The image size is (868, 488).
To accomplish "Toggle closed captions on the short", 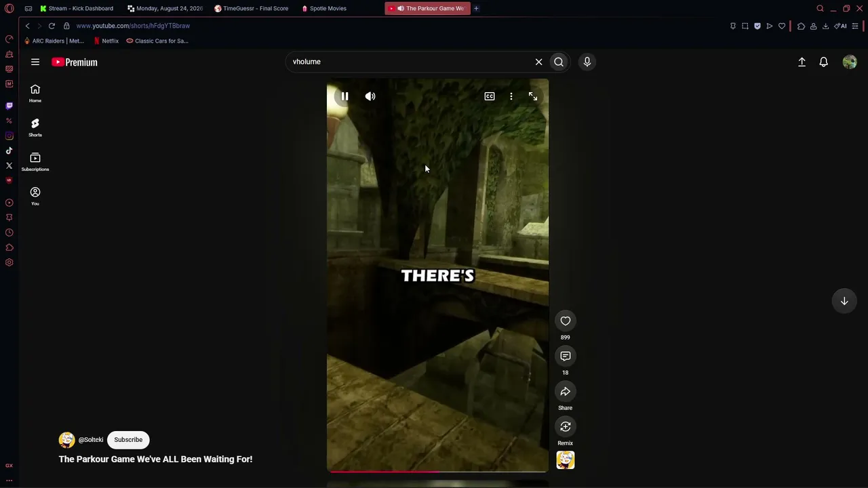I will coord(490,96).
